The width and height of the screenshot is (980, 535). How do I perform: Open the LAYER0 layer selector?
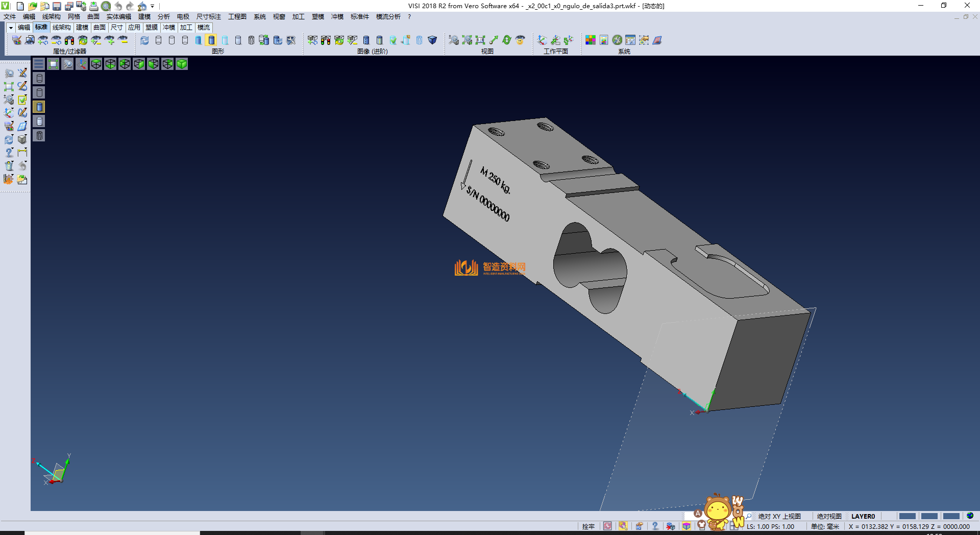pyautogui.click(x=863, y=516)
